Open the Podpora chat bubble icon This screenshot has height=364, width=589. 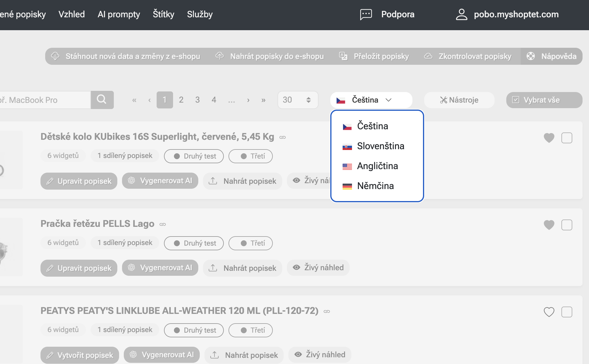366,14
